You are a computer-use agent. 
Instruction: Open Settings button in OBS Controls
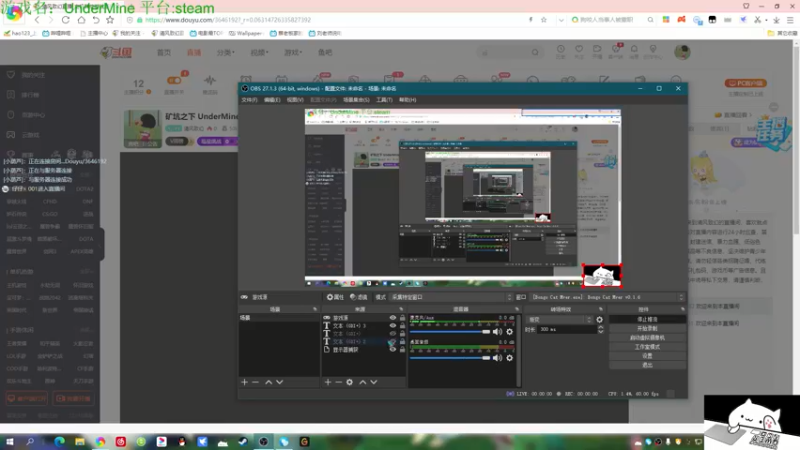click(x=647, y=356)
